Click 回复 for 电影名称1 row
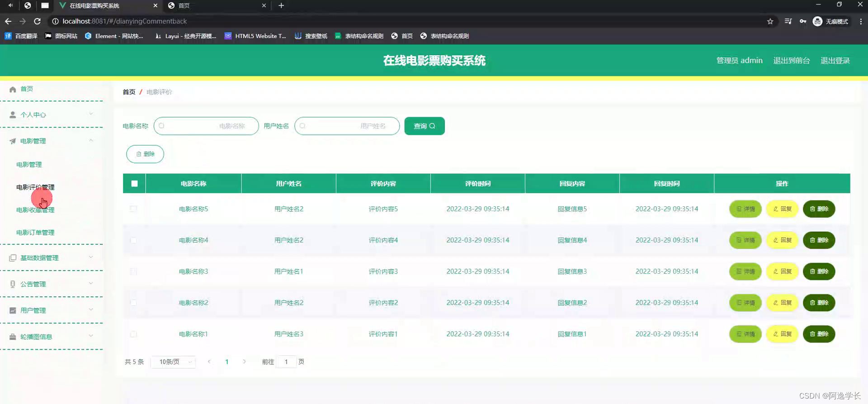Viewport: 868px width, 404px height. [x=782, y=334]
